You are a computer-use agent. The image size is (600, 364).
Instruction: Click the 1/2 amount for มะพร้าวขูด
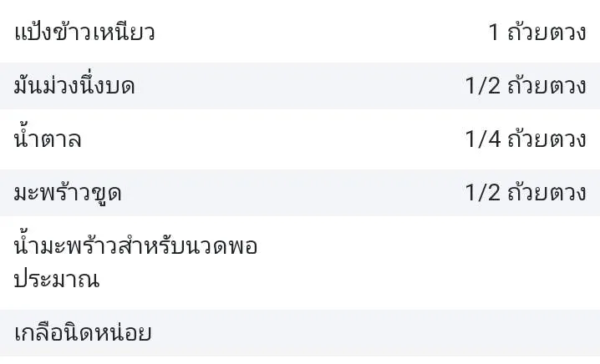pyautogui.click(x=482, y=193)
